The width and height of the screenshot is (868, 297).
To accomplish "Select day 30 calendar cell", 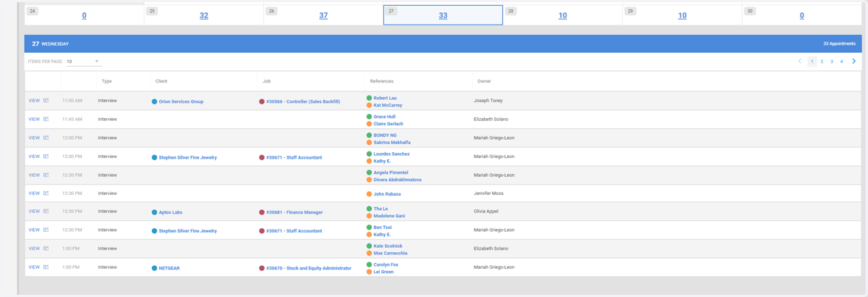I will pos(801,15).
